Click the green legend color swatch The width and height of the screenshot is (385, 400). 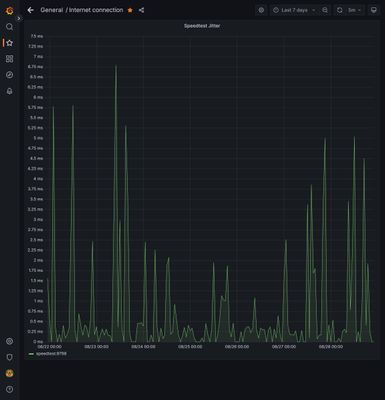[31, 354]
